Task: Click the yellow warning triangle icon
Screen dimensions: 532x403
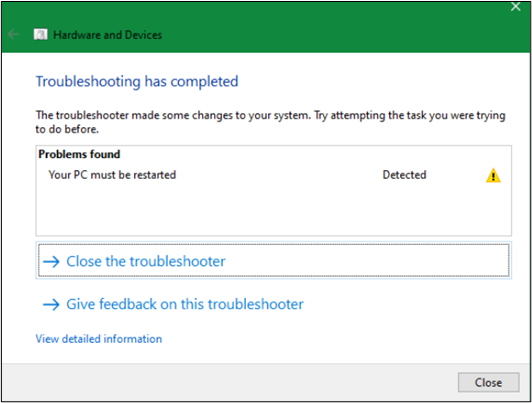Action: (x=493, y=176)
